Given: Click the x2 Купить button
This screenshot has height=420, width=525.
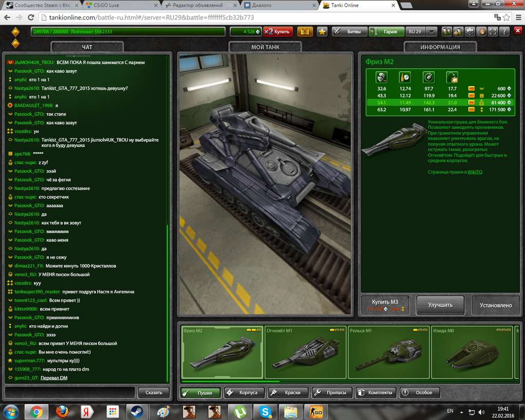Looking at the screenshot, I should coord(278,31).
